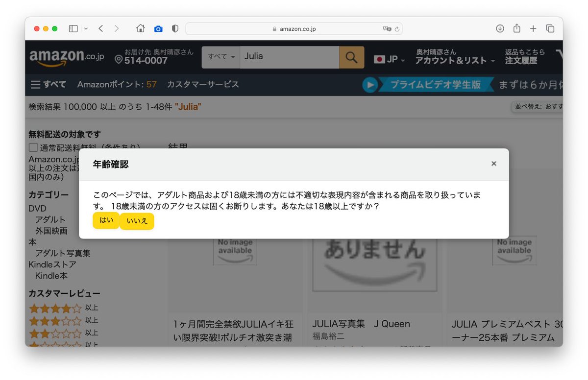Viewport: 588px width, 380px height.
Task: Open the JP language flag dropdown
Action: [390, 59]
